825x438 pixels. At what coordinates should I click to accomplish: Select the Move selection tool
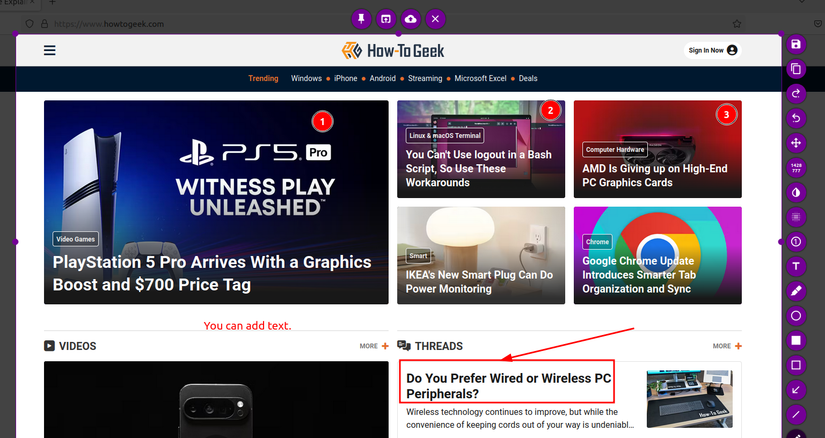(x=796, y=143)
